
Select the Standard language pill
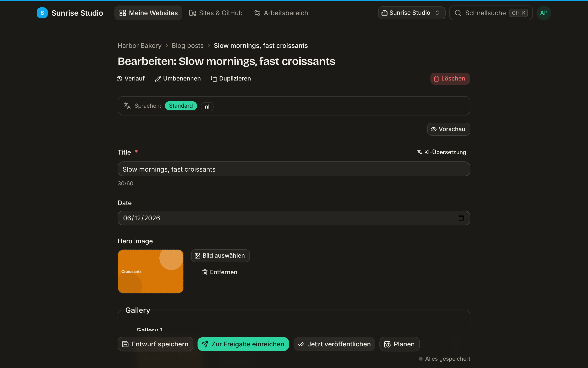181,106
